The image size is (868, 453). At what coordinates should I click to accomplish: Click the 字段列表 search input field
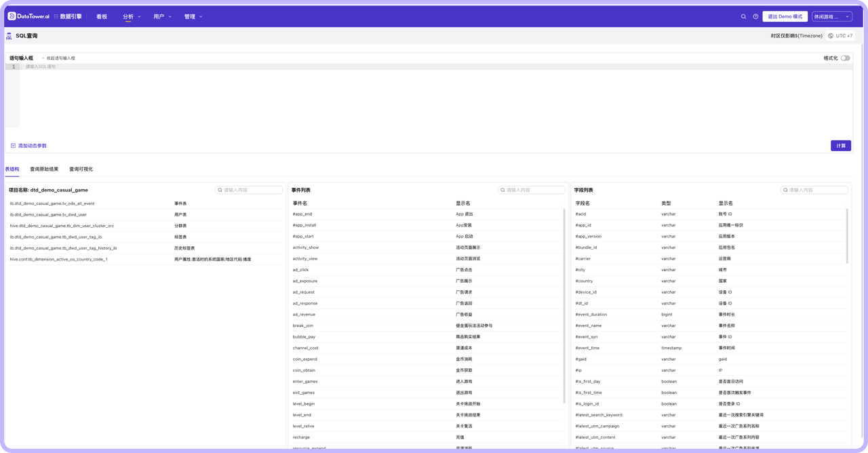pos(817,191)
